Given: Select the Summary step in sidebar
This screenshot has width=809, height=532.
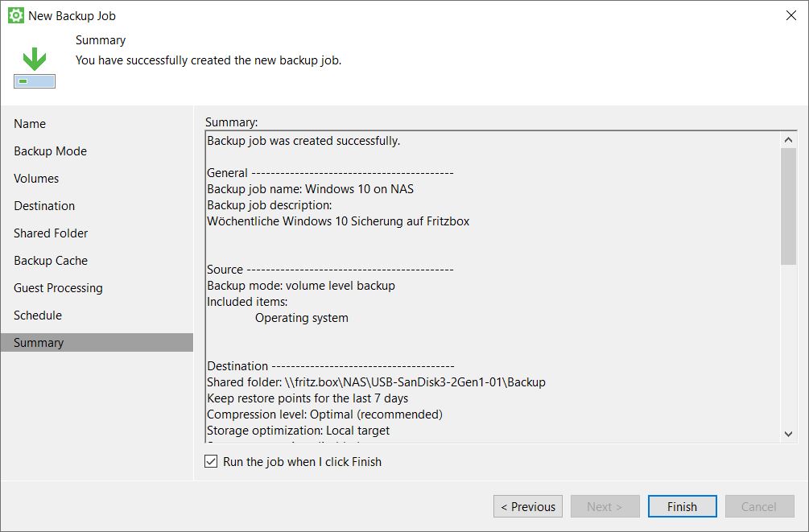Looking at the screenshot, I should [39, 343].
